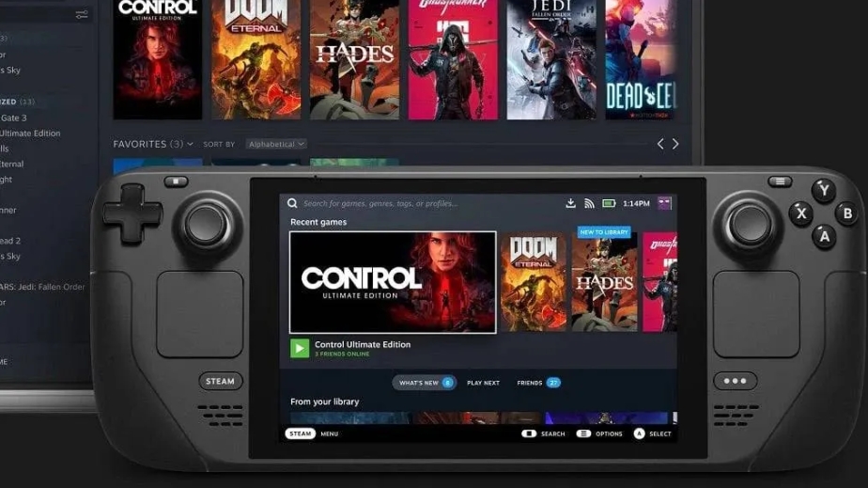Click the right thumbstick on the Deck
The image size is (868, 488).
(x=749, y=225)
